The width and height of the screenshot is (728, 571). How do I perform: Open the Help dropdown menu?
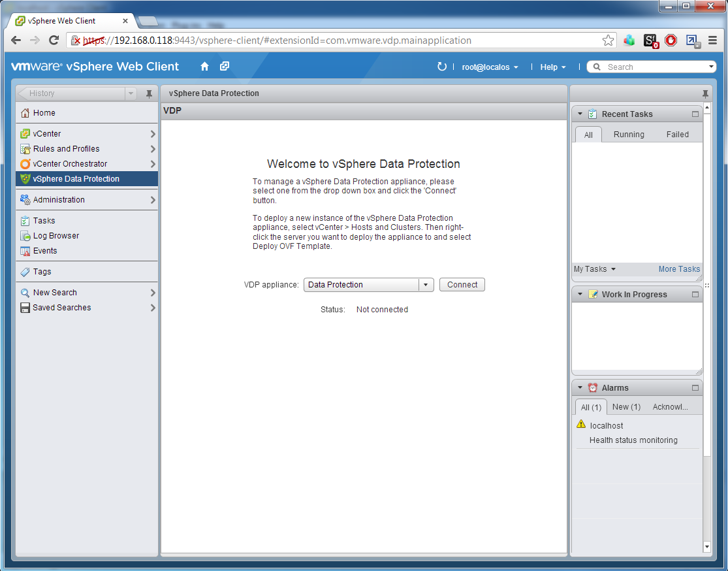click(553, 67)
